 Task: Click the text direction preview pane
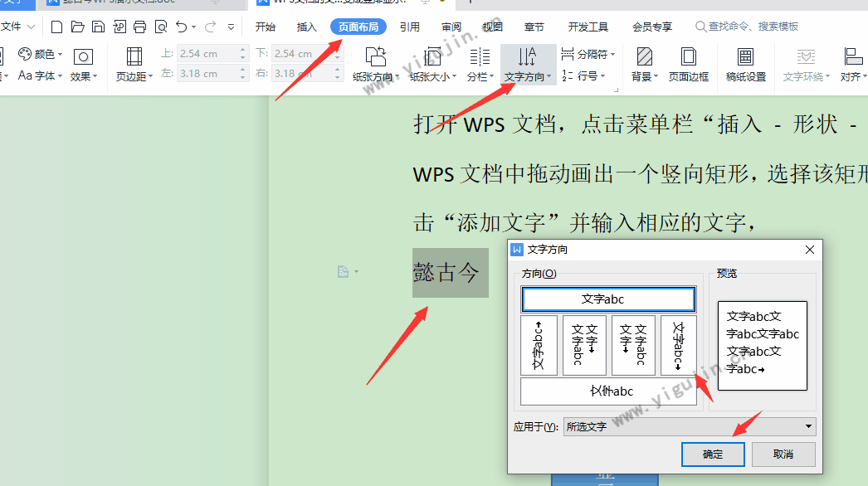(x=763, y=345)
